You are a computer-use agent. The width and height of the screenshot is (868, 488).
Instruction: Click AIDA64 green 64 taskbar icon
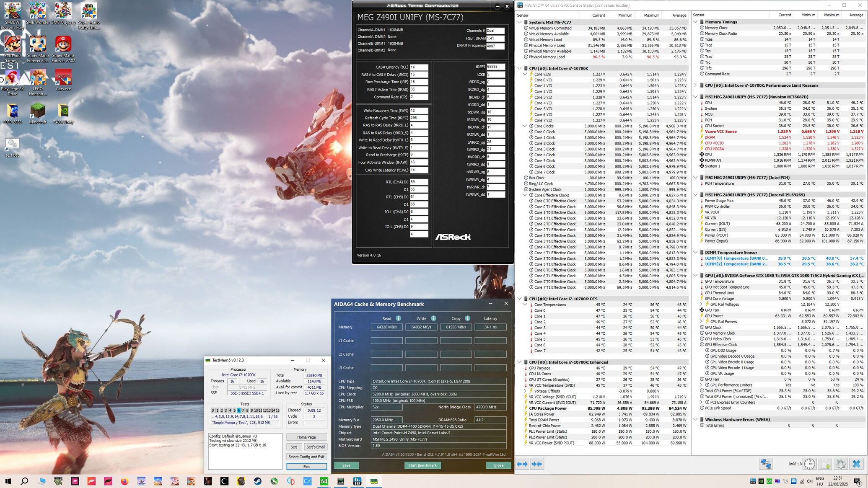(324, 481)
